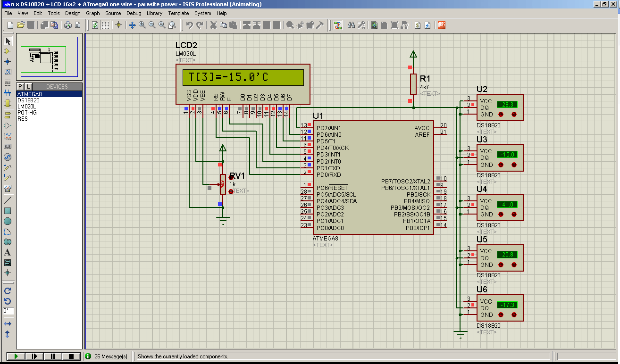Pause the running simulation
This screenshot has height=364, width=620.
53,356
